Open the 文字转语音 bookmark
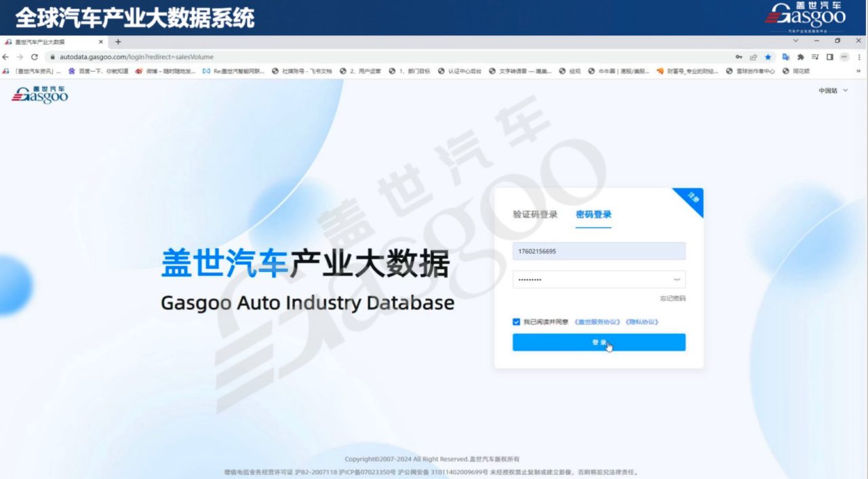The width and height of the screenshot is (868, 479). click(520, 71)
